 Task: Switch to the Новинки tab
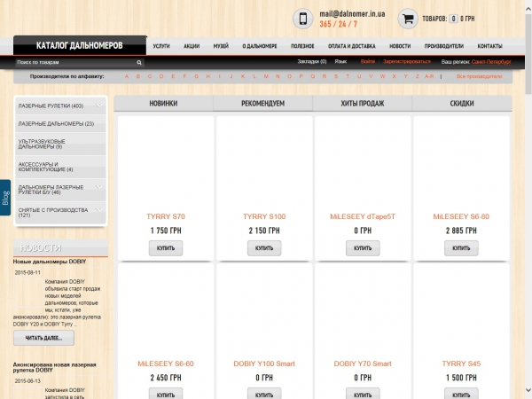163,104
